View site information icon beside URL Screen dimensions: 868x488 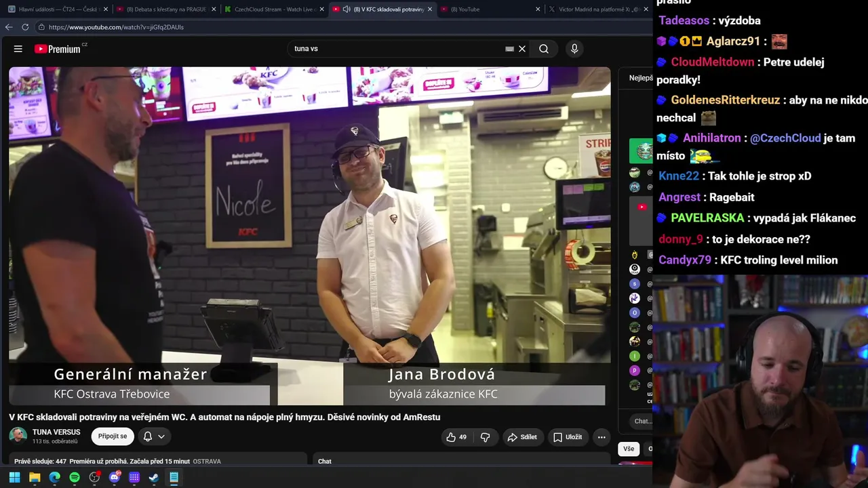tap(41, 27)
